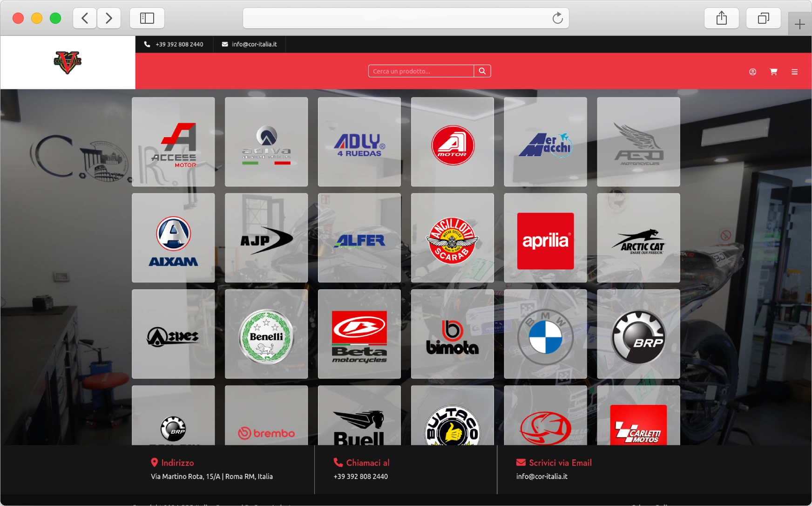Viewport: 812px width, 506px height.
Task: Select the Adiva brand tile
Action: coord(266,142)
